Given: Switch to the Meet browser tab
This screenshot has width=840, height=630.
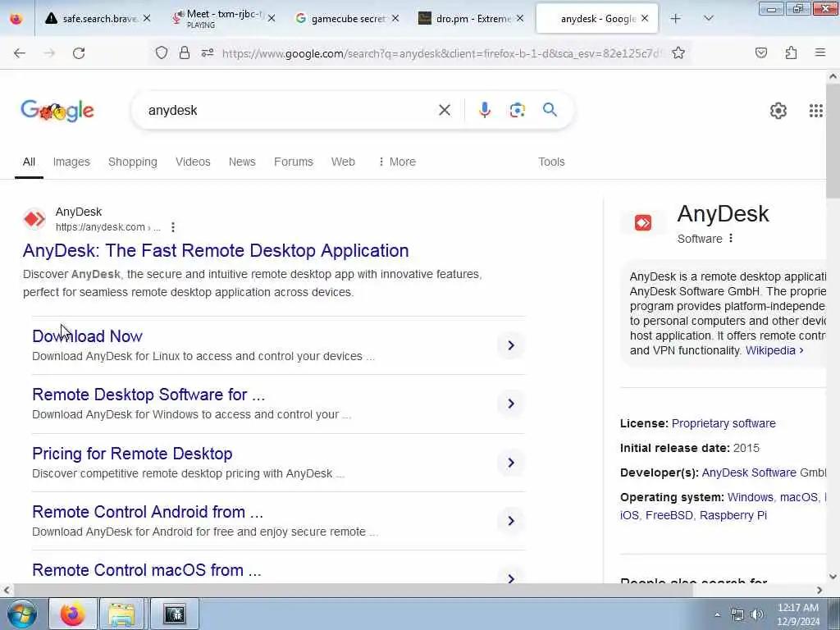Looking at the screenshot, I should tap(224, 19).
